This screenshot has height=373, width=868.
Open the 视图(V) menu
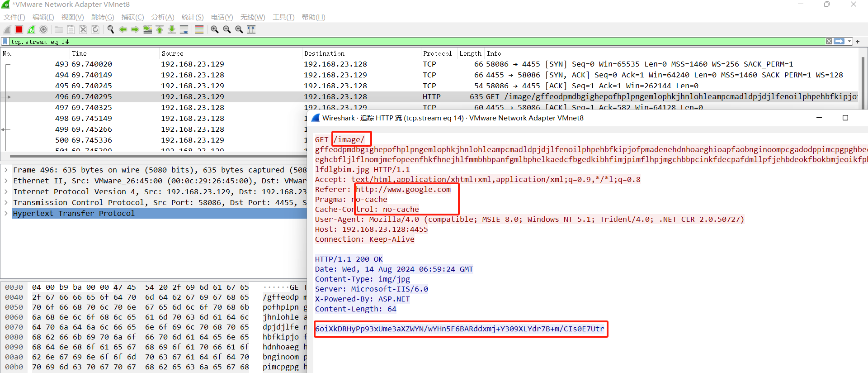pos(73,17)
